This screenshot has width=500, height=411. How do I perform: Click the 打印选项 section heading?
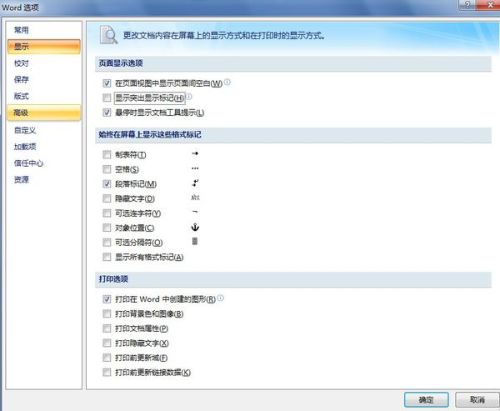tap(113, 279)
